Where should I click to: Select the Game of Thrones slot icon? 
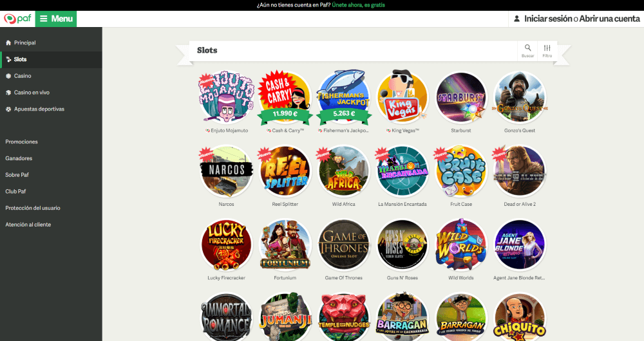[344, 245]
